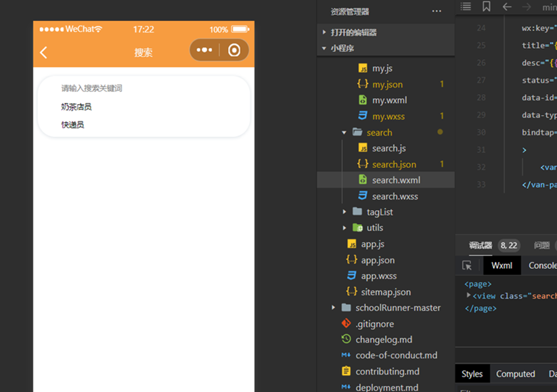The height and width of the screenshot is (392, 557).
Task: Open the explorer panel more options ellipsis
Action: [437, 12]
